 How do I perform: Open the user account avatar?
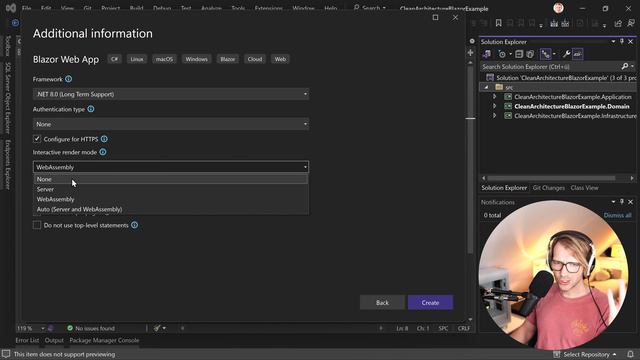(x=558, y=8)
